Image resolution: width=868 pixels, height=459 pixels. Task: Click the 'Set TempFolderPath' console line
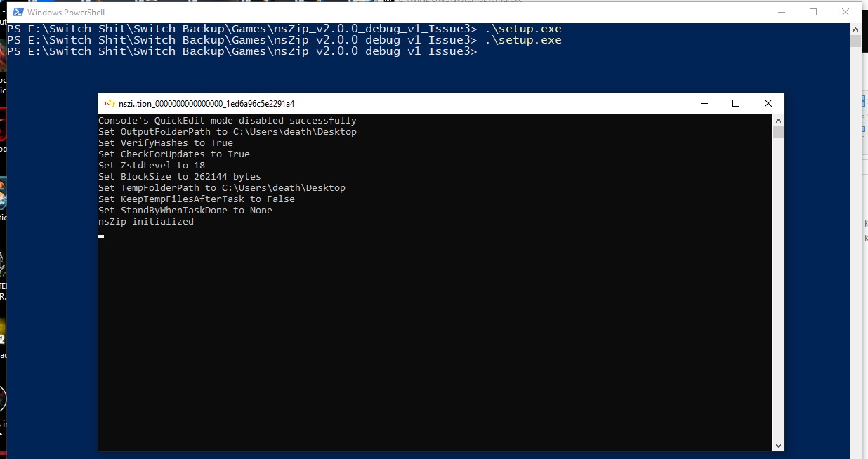click(222, 188)
